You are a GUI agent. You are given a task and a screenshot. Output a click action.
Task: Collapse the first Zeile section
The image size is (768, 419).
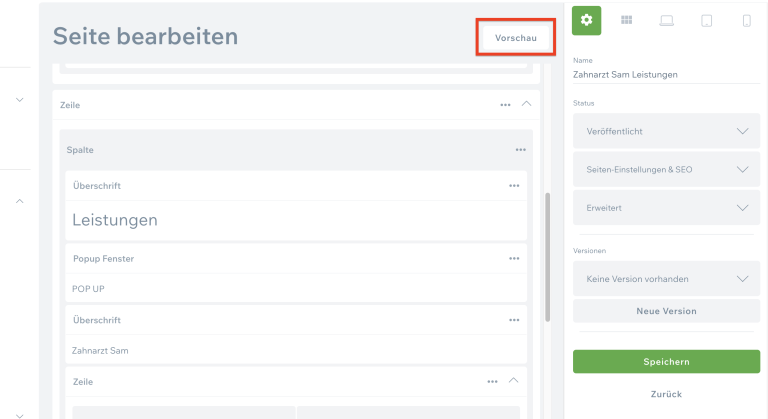527,104
